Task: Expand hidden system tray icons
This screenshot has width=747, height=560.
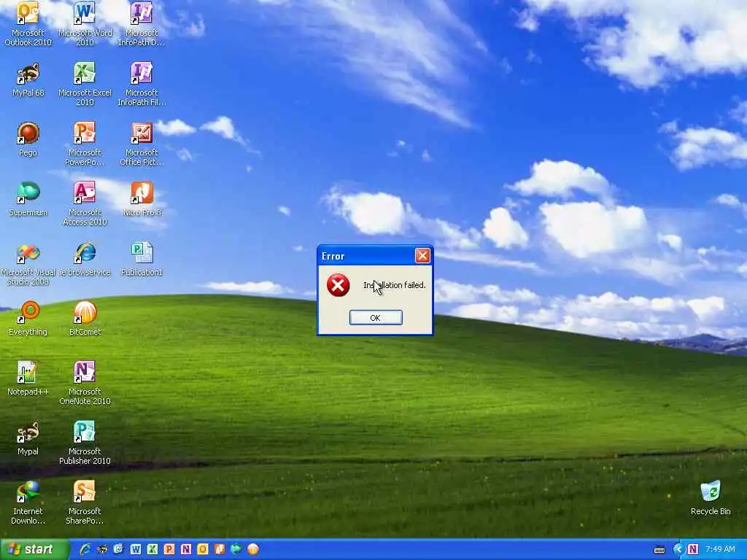Action: pyautogui.click(x=678, y=550)
